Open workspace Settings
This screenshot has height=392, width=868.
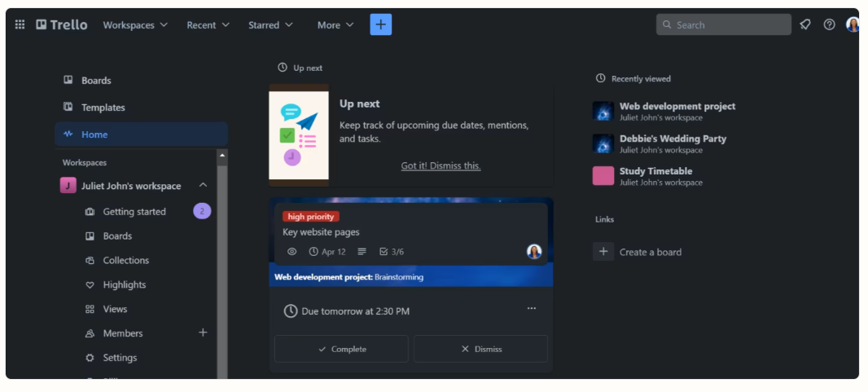[121, 358]
